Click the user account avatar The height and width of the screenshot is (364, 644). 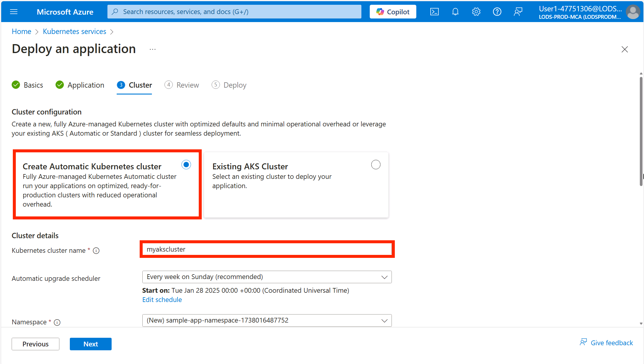click(633, 12)
